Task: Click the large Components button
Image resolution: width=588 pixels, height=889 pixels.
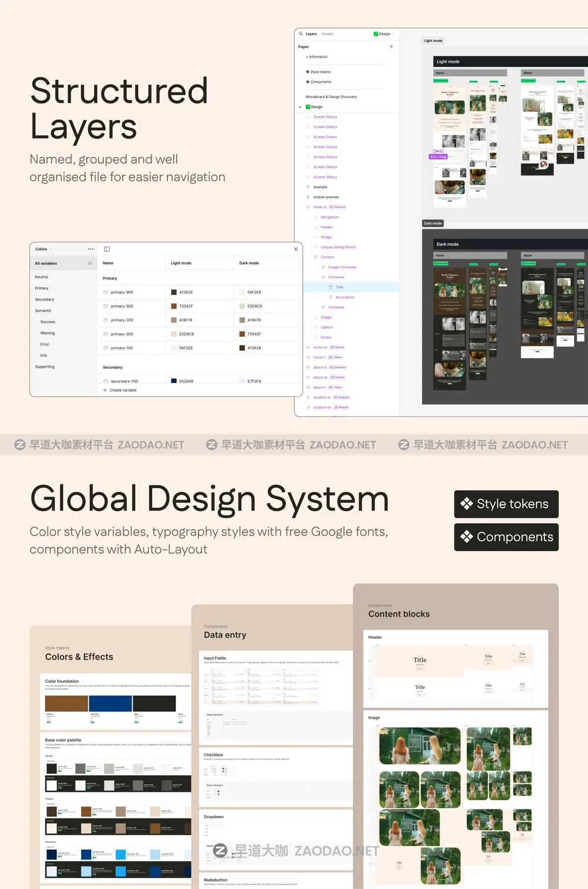Action: click(506, 537)
